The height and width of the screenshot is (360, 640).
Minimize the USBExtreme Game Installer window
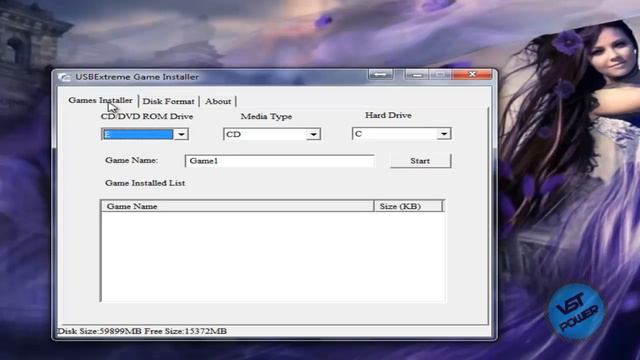point(417,75)
